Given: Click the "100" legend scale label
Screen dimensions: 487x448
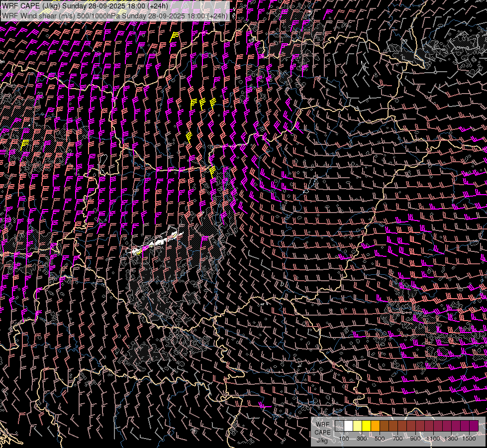Looking at the screenshot, I should 344,439.
